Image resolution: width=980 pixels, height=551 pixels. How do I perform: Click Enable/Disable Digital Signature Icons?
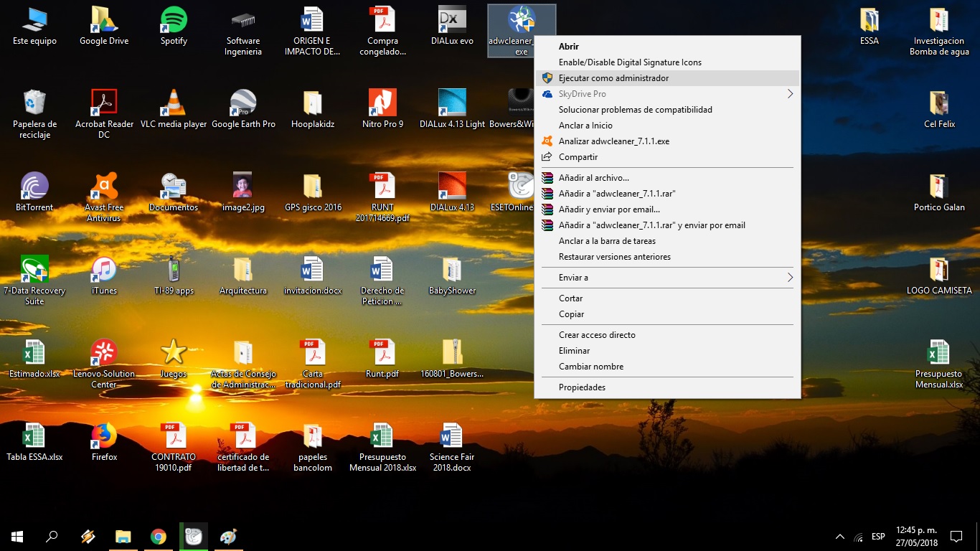[667, 62]
